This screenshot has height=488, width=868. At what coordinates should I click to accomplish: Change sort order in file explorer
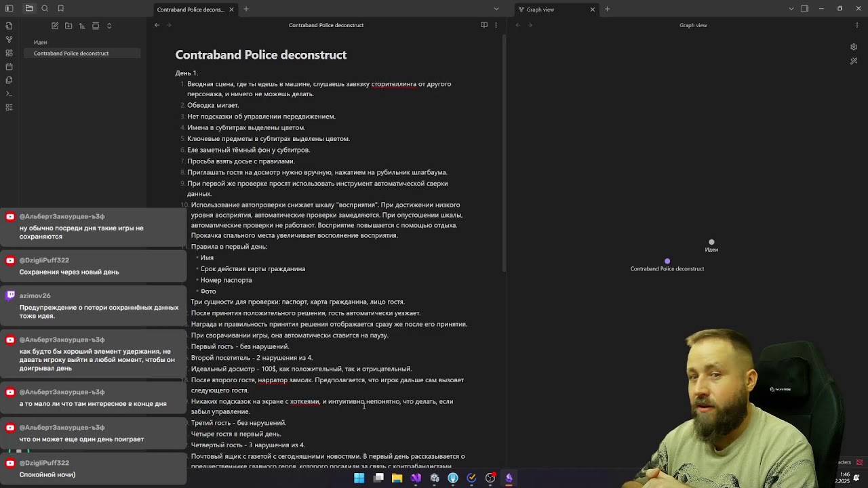click(x=82, y=26)
